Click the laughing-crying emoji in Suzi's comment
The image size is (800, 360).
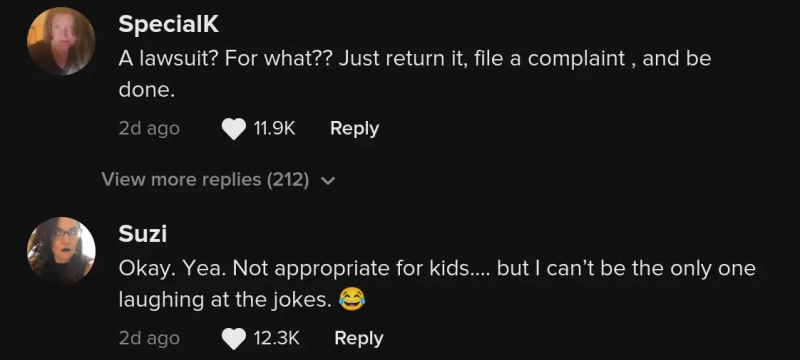point(352,299)
